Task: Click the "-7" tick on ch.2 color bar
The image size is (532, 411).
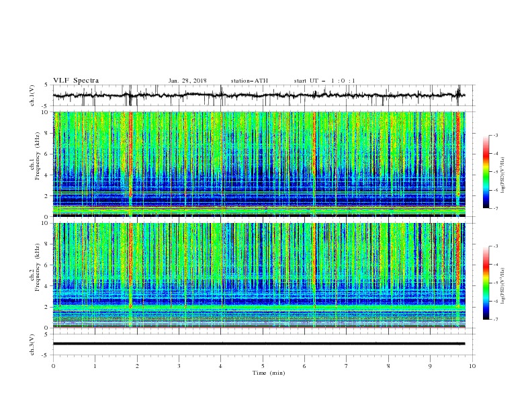Action: pos(496,320)
